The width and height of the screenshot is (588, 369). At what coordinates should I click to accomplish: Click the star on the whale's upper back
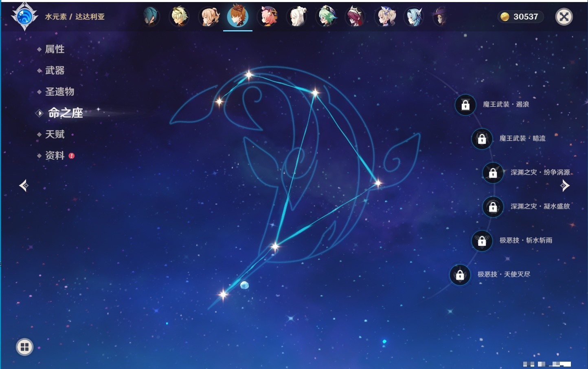coord(315,93)
